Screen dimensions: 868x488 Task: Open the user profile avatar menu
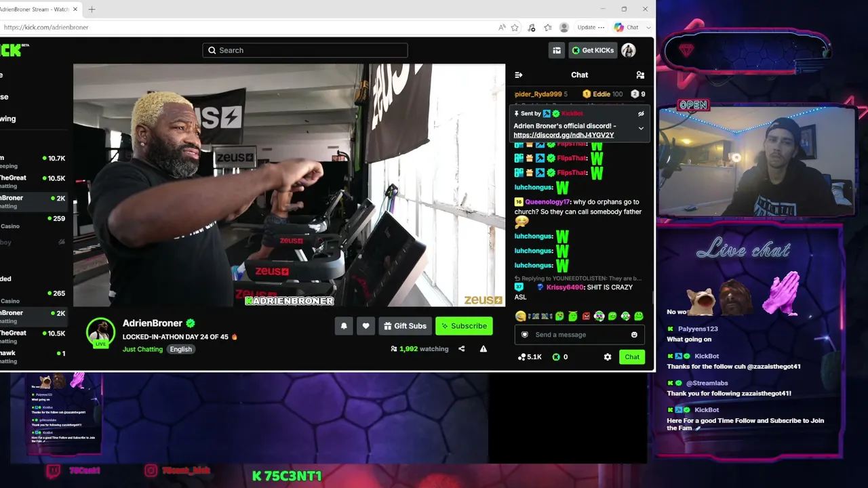coord(629,50)
